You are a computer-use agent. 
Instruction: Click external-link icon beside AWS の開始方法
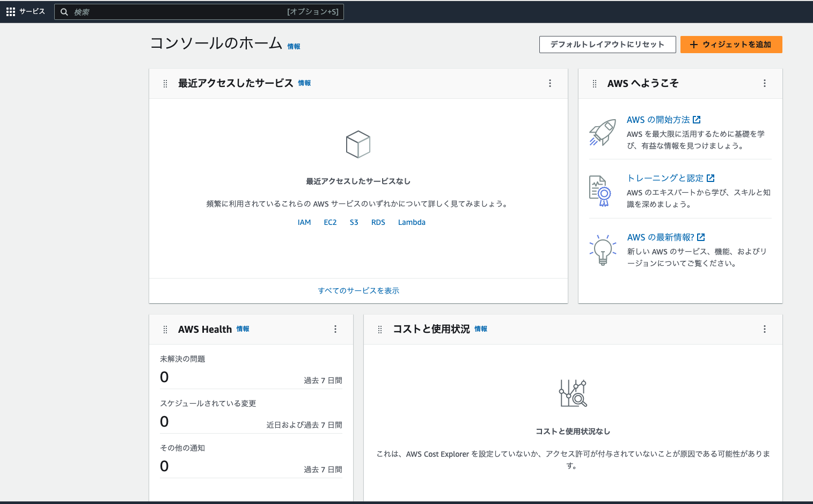[x=697, y=120]
